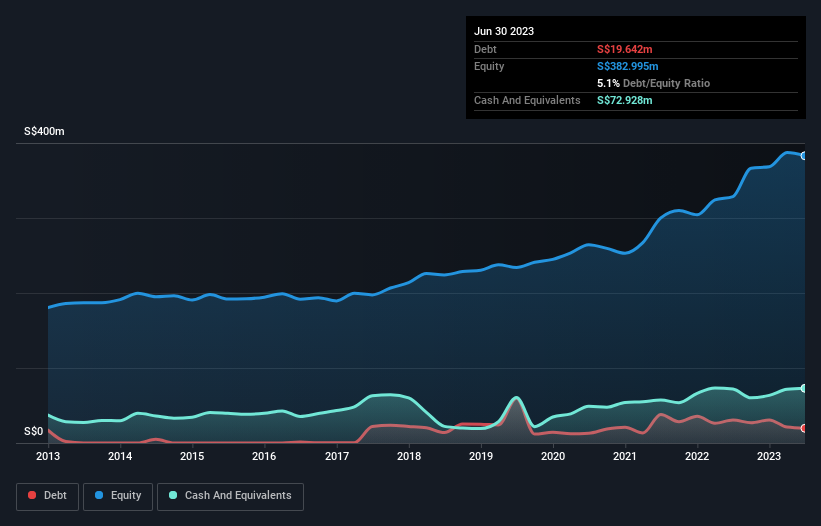Toggle the Cash And Equivalents legend button
This screenshot has width=821, height=526.
[230, 496]
